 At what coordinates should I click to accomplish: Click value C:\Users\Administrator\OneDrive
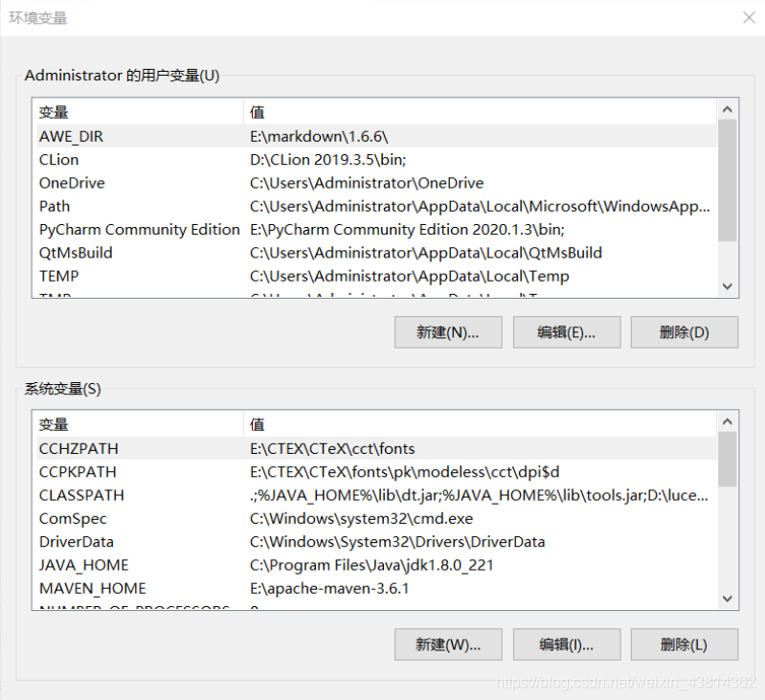click(x=367, y=183)
